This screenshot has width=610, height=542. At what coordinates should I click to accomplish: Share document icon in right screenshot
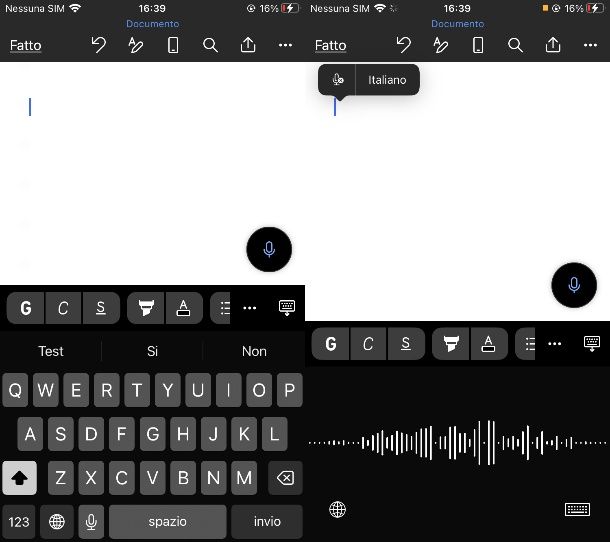pos(553,44)
